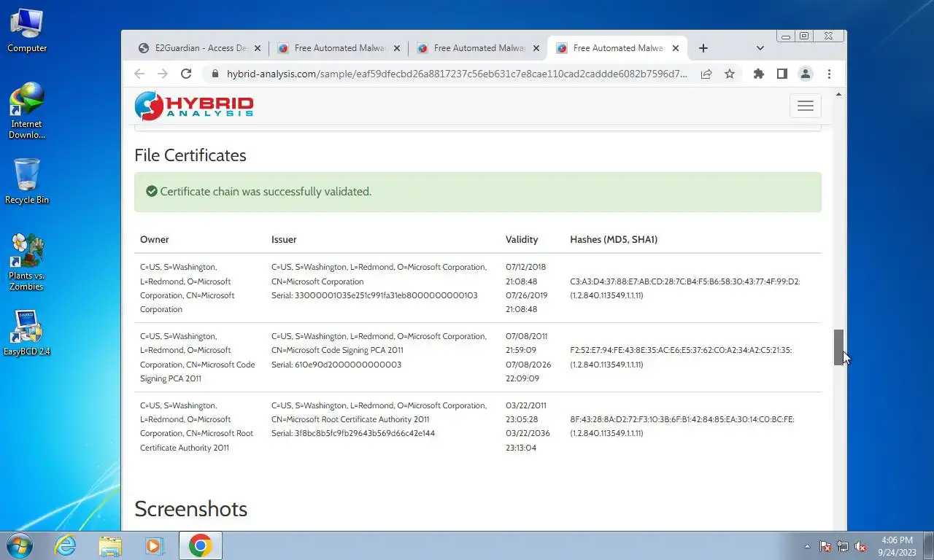Open the Windows Start menu orb
934x560 pixels.
tap(18, 545)
